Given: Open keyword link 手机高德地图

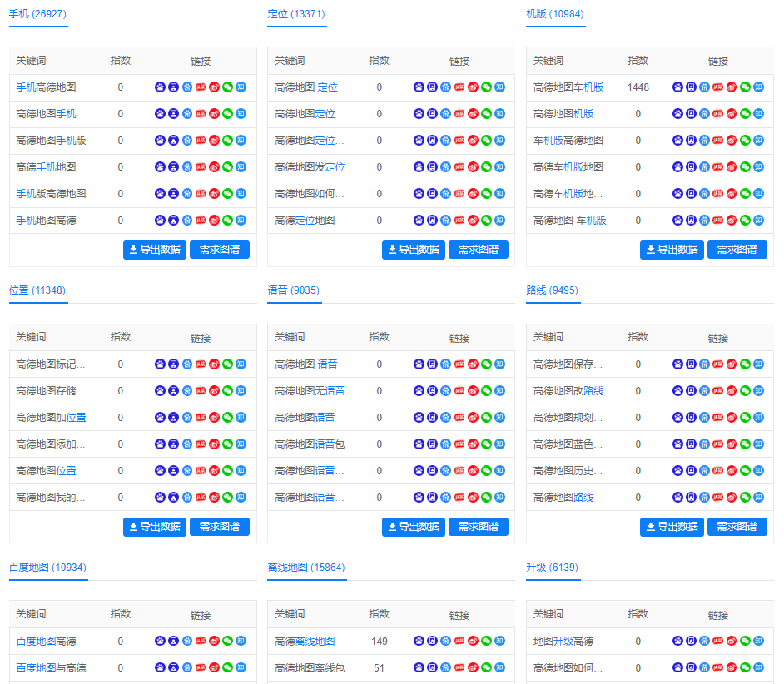Looking at the screenshot, I should (x=46, y=87).
